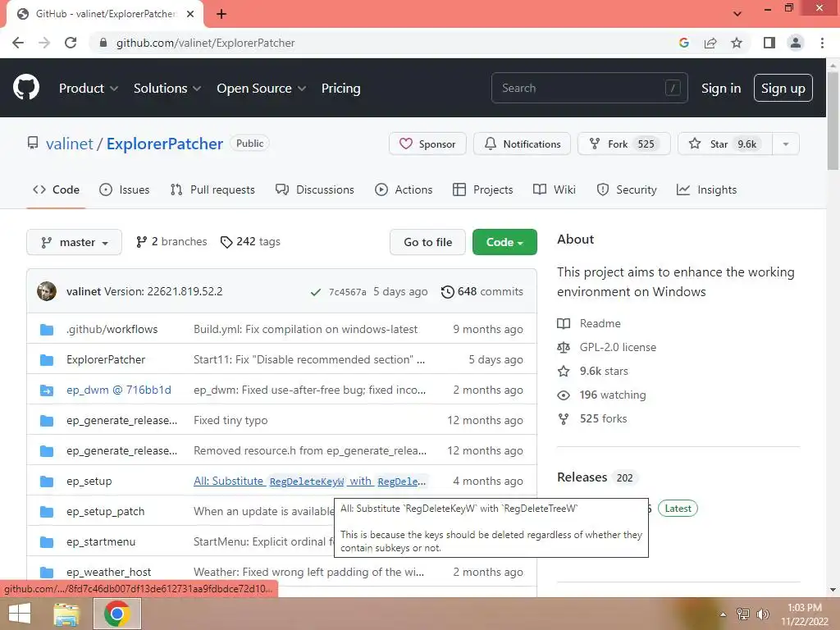Switch to the Insights tab
Screen dimensions: 840x630
706,189
